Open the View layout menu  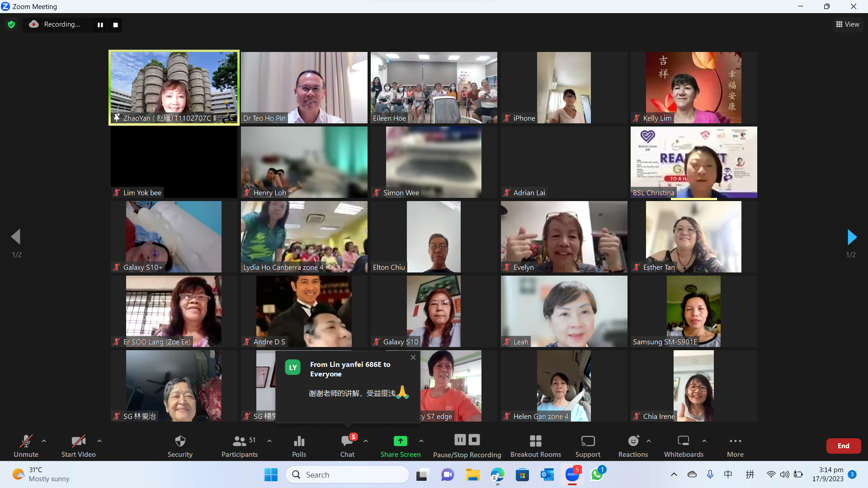tap(848, 24)
